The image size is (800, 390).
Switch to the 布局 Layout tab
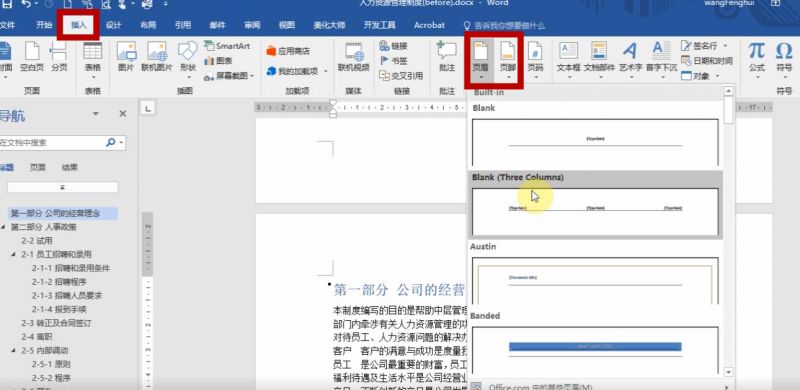click(148, 25)
